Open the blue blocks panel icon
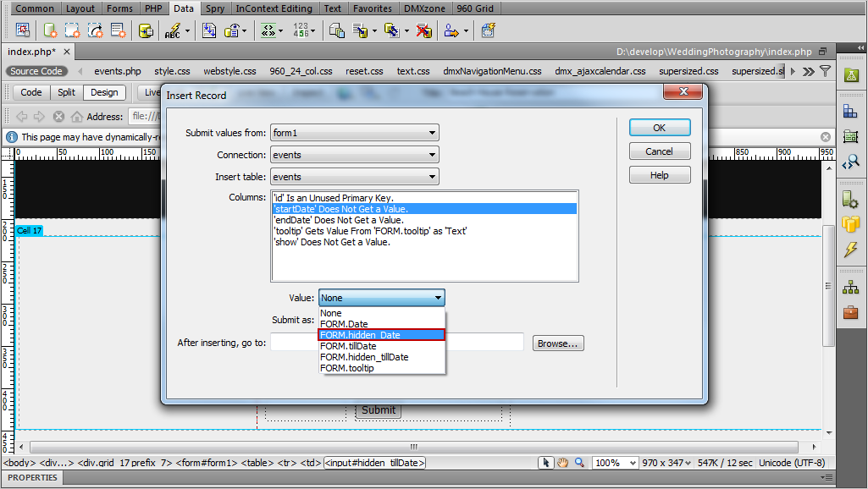The image size is (868, 489). [850, 112]
